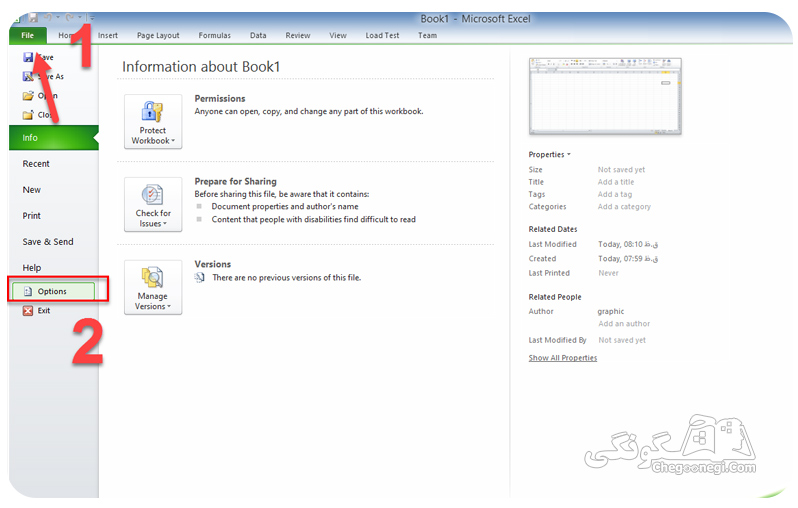
Task: Click the File tab
Action: click(x=27, y=35)
